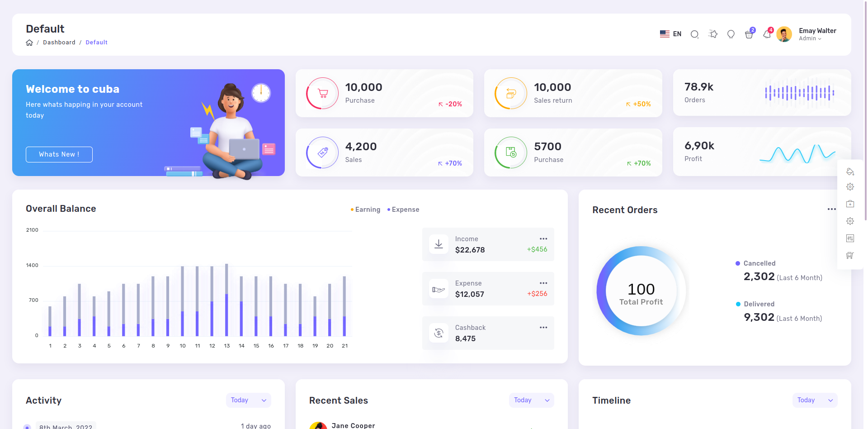The image size is (868, 429).
Task: Click the Whats New button
Action: pyautogui.click(x=59, y=154)
